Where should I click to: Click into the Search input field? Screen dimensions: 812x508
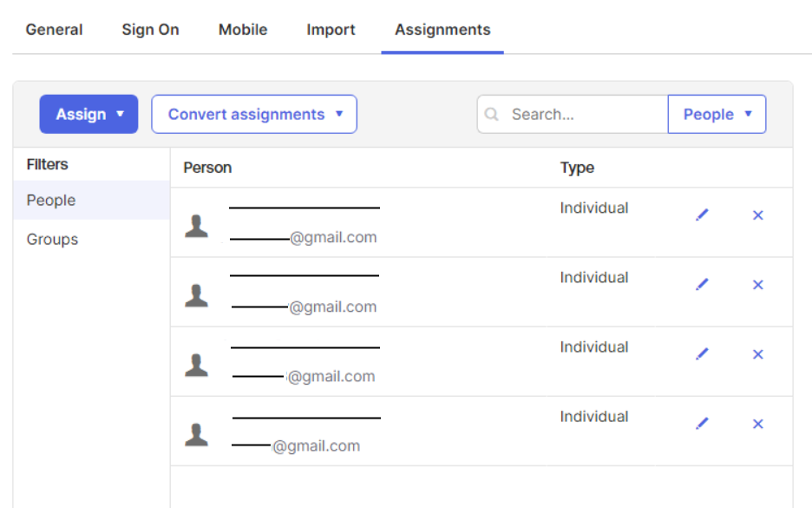click(564, 114)
